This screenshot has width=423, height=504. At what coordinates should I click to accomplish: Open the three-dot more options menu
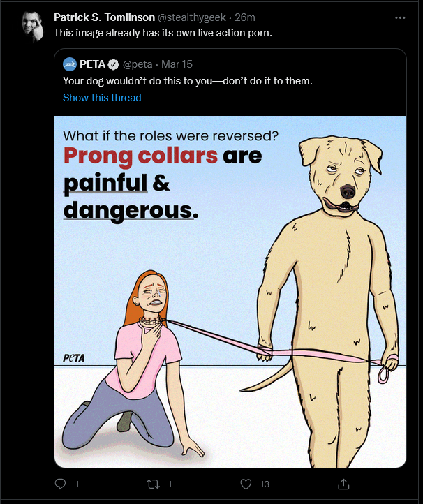tap(400, 17)
